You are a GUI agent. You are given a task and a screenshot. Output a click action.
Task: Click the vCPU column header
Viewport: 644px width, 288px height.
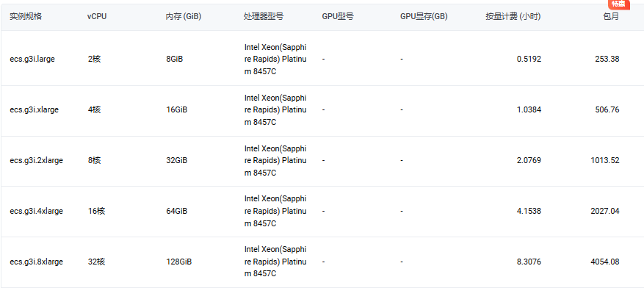click(x=97, y=17)
